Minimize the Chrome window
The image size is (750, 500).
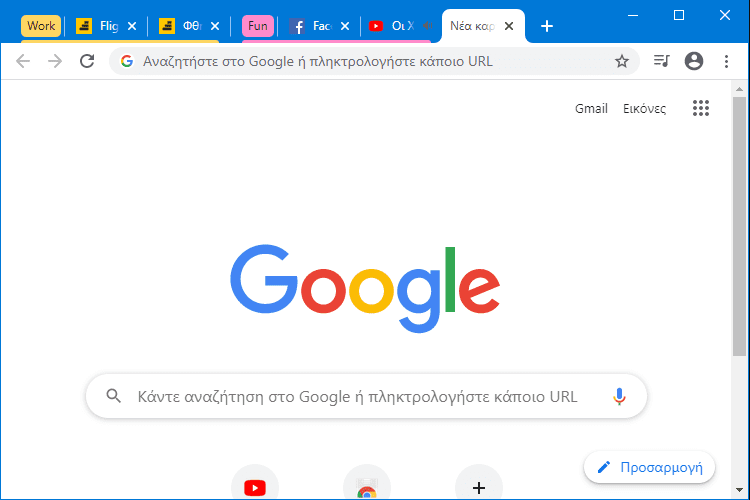click(x=633, y=15)
